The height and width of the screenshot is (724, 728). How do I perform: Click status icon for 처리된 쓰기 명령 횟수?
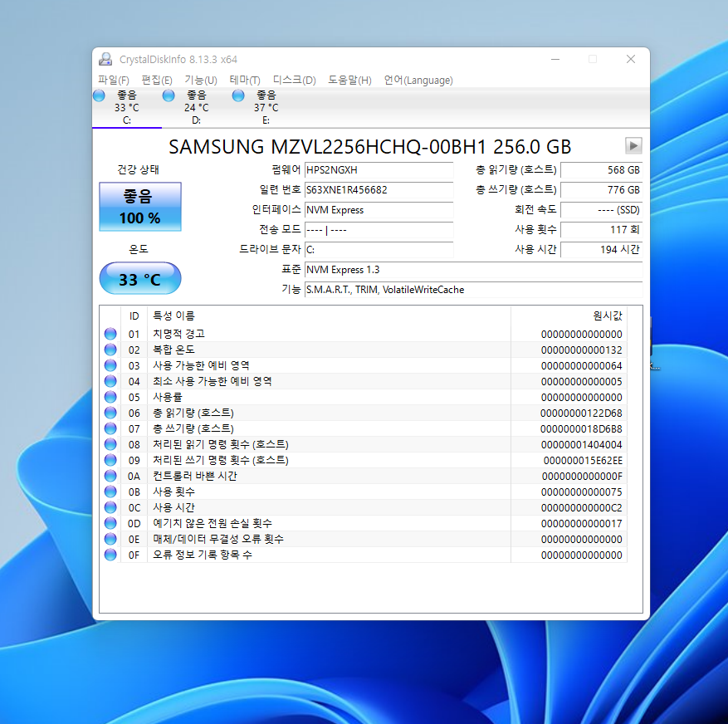(110, 460)
